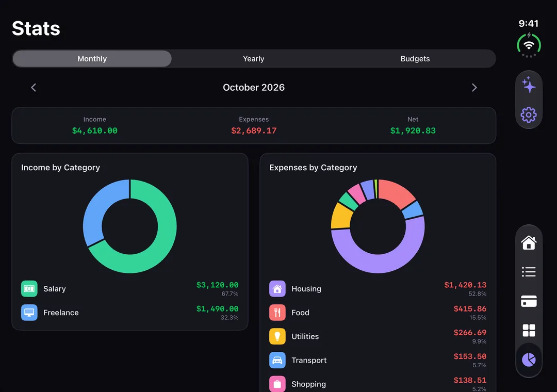The height and width of the screenshot is (392, 557).
Task: Click the Housing label text
Action: click(x=306, y=289)
